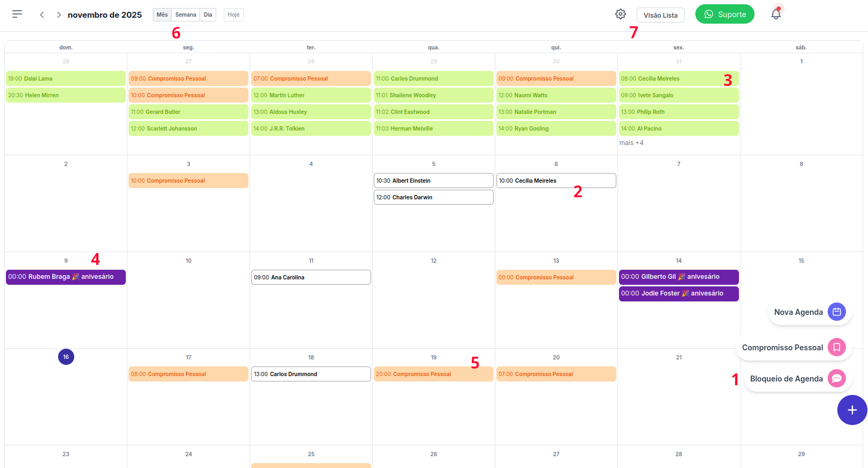
Task: Open Albert Einstein 10:30 appointment
Action: (x=433, y=181)
